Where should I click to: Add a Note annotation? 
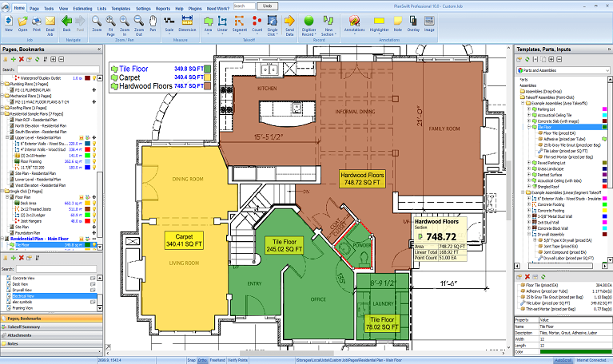coord(397,23)
